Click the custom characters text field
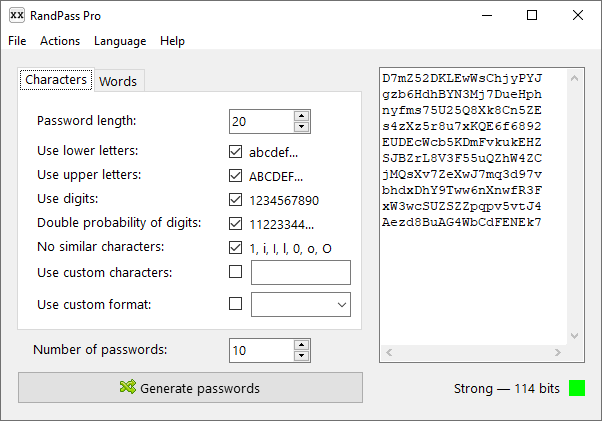 point(301,272)
